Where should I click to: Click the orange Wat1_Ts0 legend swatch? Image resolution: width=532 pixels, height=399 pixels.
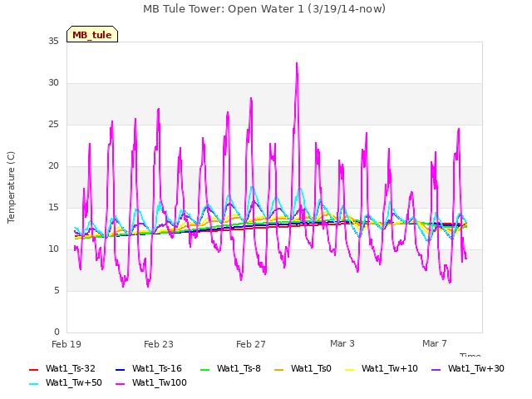coord(279,369)
